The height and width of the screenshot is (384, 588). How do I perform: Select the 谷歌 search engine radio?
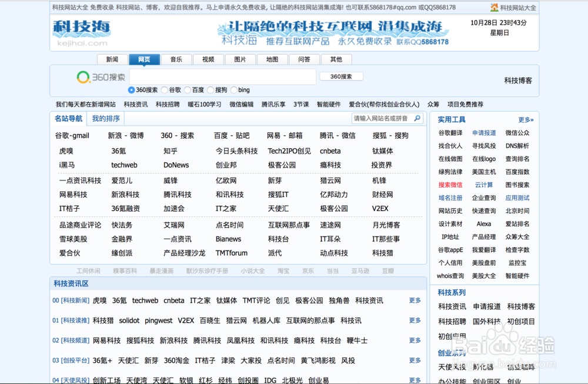point(164,90)
